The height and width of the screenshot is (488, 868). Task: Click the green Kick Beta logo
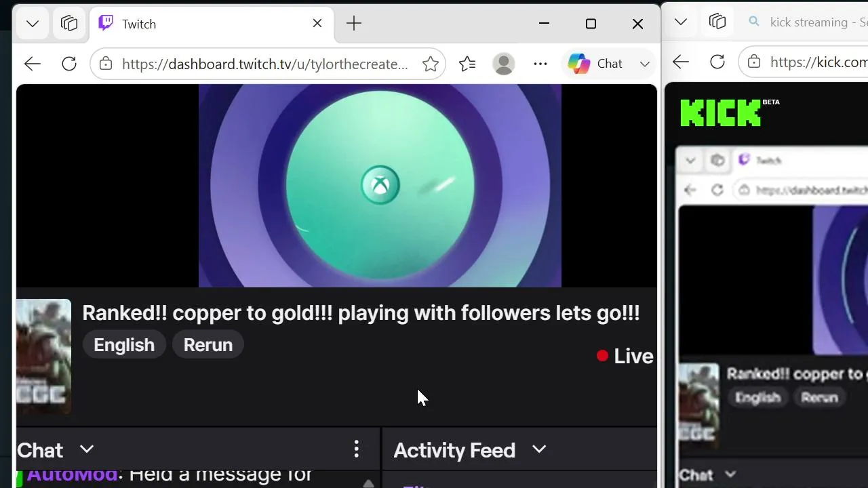click(x=730, y=113)
